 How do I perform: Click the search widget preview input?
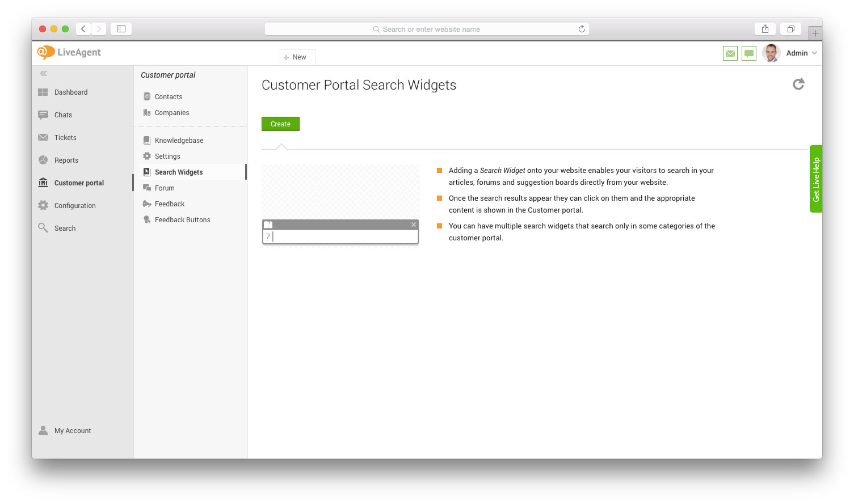[340, 237]
